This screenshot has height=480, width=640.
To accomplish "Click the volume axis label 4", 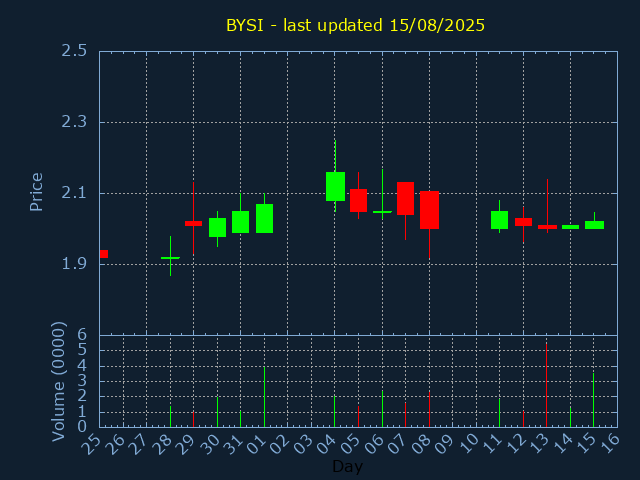I will [x=82, y=366].
